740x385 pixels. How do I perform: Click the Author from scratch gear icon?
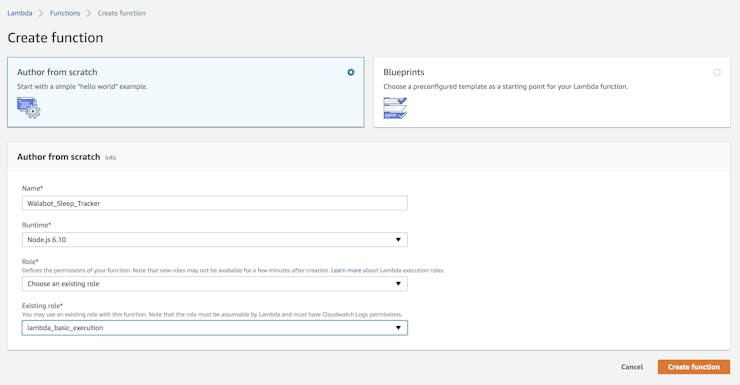tap(28, 108)
